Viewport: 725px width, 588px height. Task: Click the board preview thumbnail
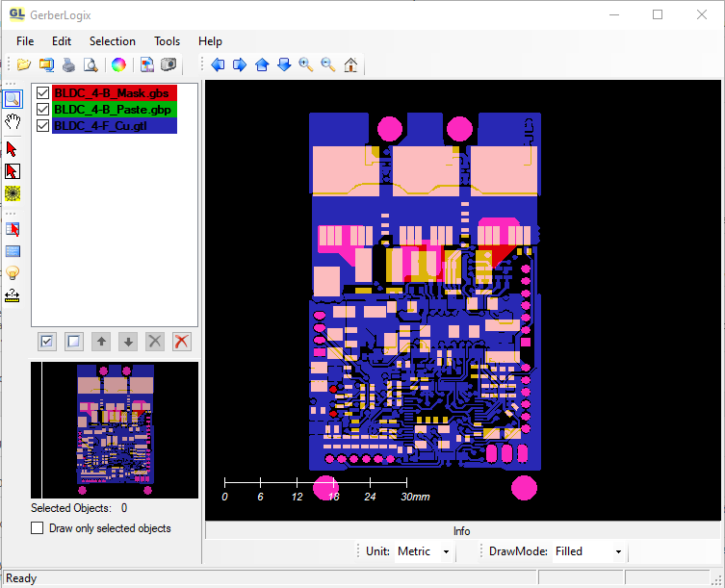tap(115, 428)
